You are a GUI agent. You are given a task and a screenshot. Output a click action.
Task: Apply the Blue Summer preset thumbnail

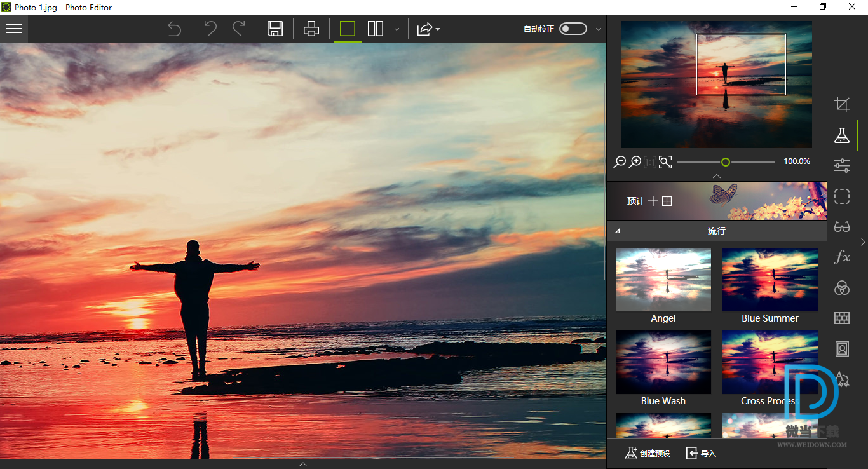tap(770, 280)
